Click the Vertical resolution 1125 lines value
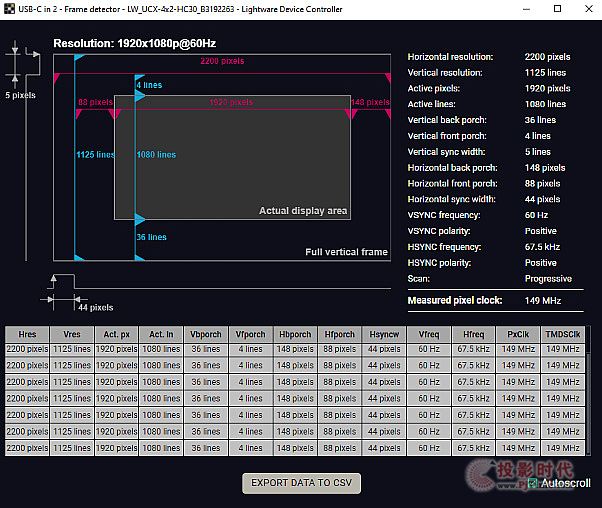This screenshot has width=602, height=508. (x=545, y=73)
